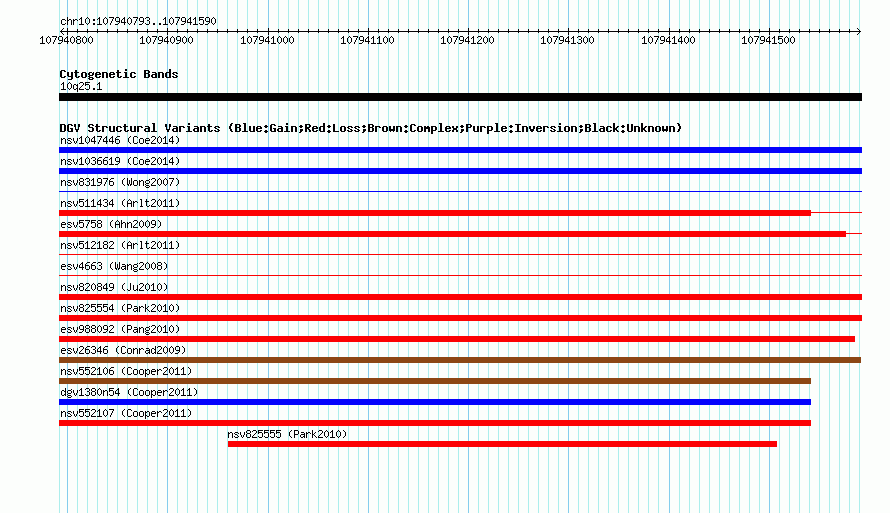890x513 pixels.
Task: Select variant label esv26346 (Conrad2009)
Action: (x=123, y=350)
